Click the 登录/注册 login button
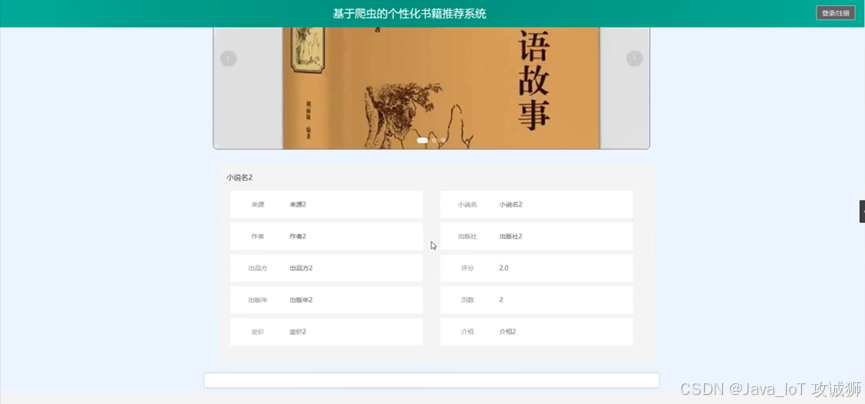The height and width of the screenshot is (404, 865). pyautogui.click(x=835, y=13)
